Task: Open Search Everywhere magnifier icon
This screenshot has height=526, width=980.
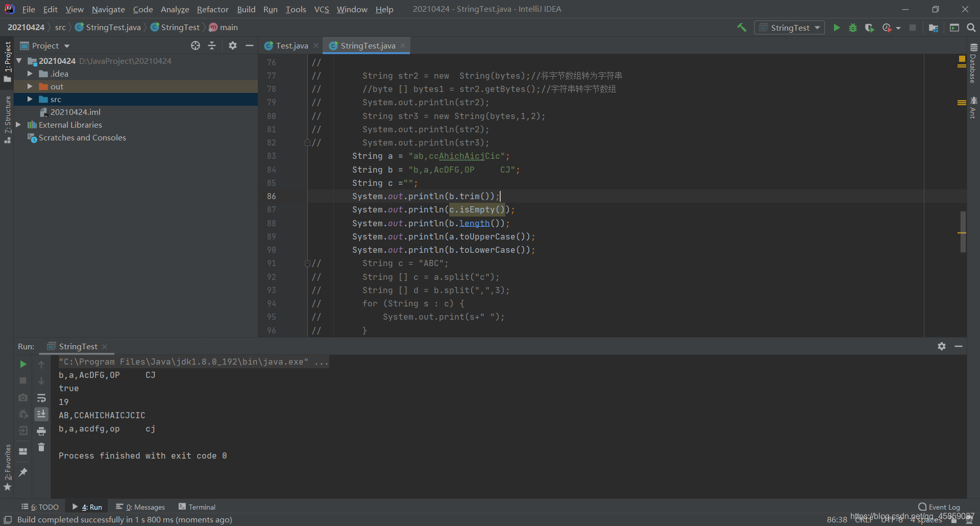Action: [x=971, y=28]
